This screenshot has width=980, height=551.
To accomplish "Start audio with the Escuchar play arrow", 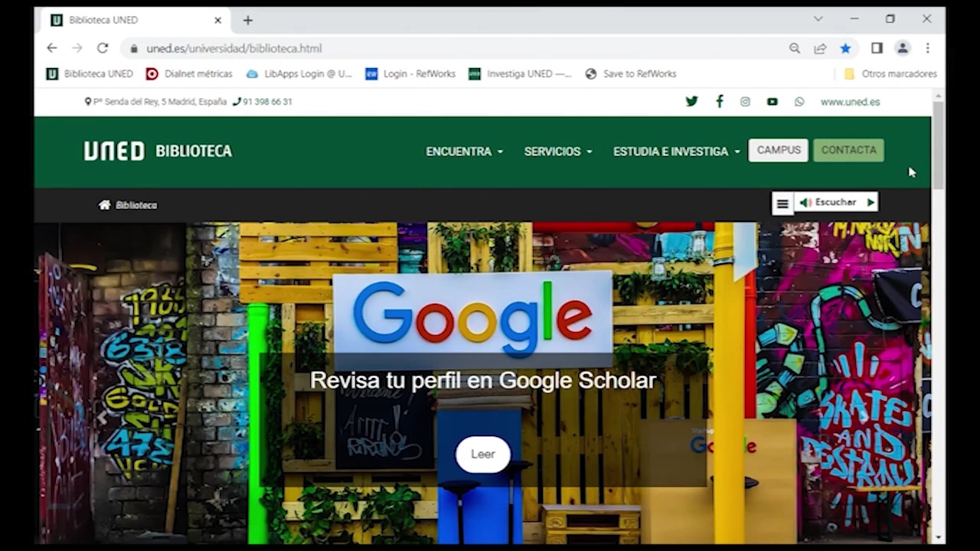I will point(871,202).
